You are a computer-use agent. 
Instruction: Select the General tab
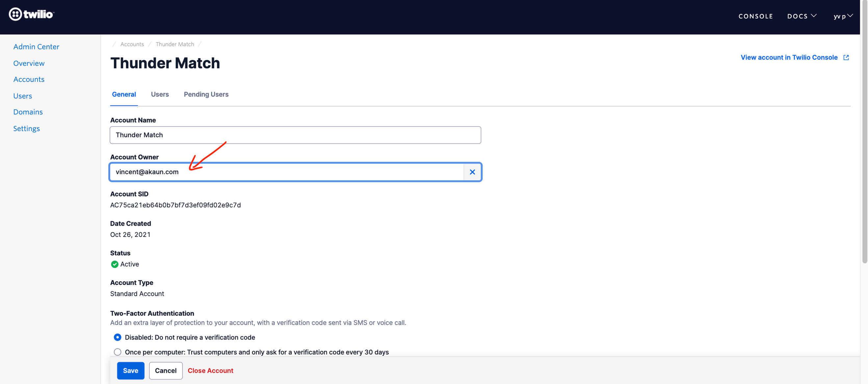[x=124, y=94]
